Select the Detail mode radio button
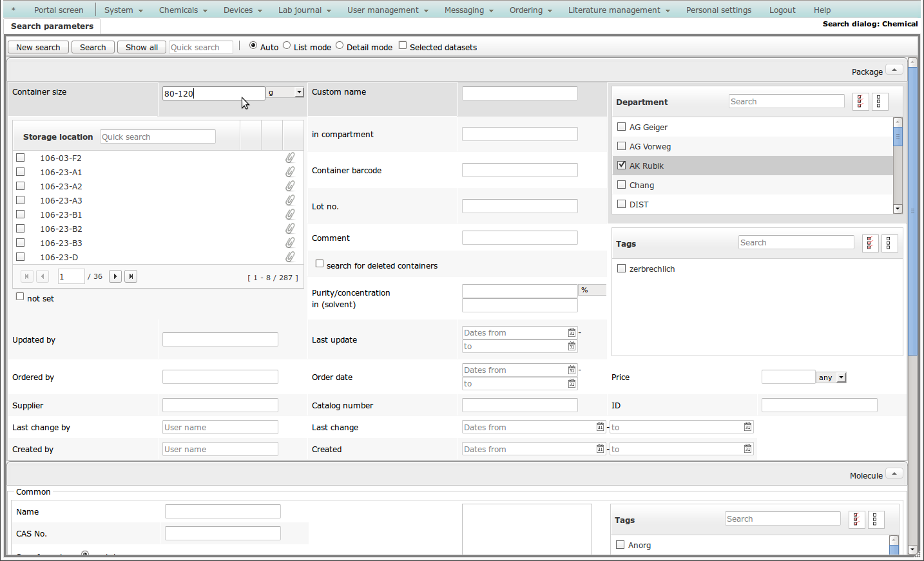 (x=340, y=46)
